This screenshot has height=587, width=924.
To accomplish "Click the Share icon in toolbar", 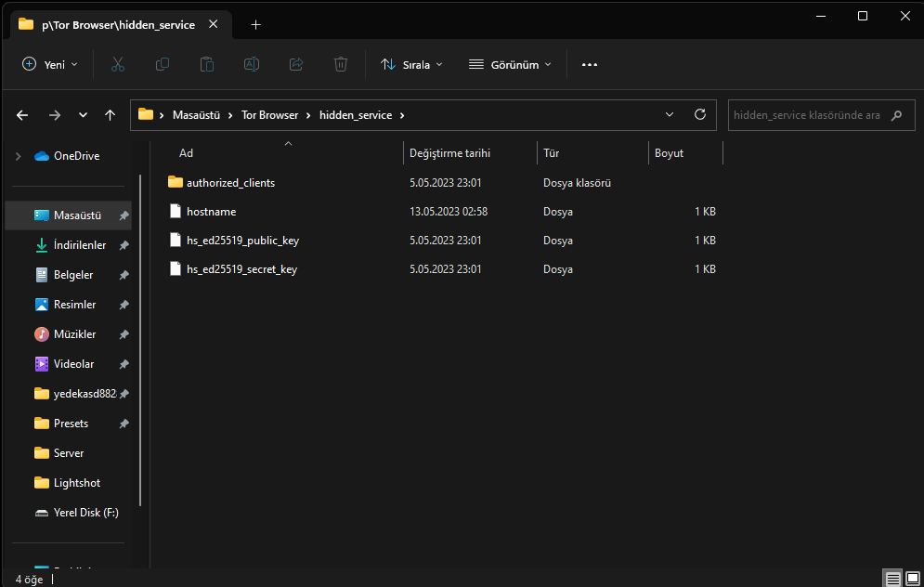I will coord(296,64).
